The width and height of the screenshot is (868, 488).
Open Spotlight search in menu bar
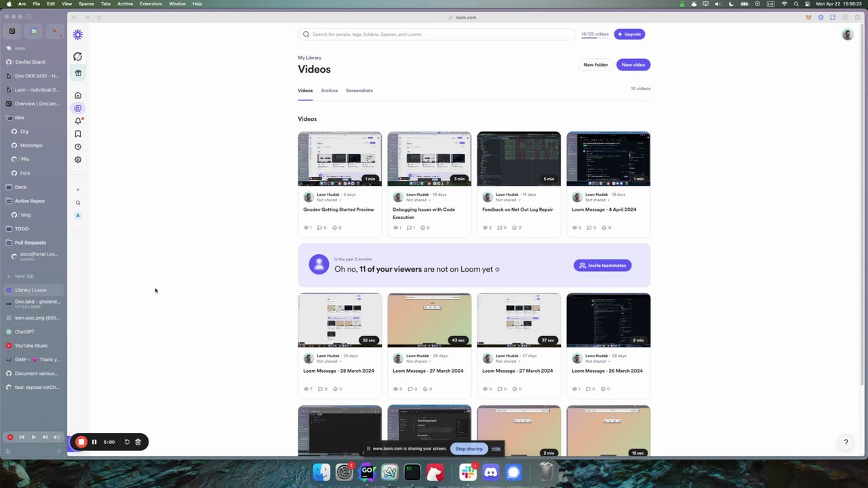(x=795, y=4)
